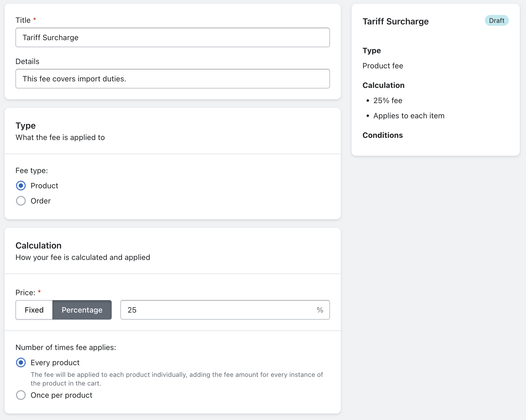The width and height of the screenshot is (526, 420).
Task: Click the Draft status badge
Action: 496,21
